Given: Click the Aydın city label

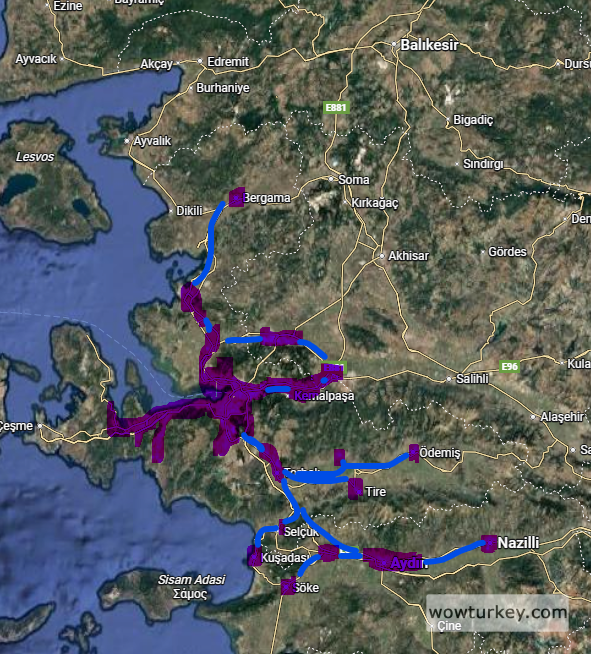Looking at the screenshot, I should [408, 563].
